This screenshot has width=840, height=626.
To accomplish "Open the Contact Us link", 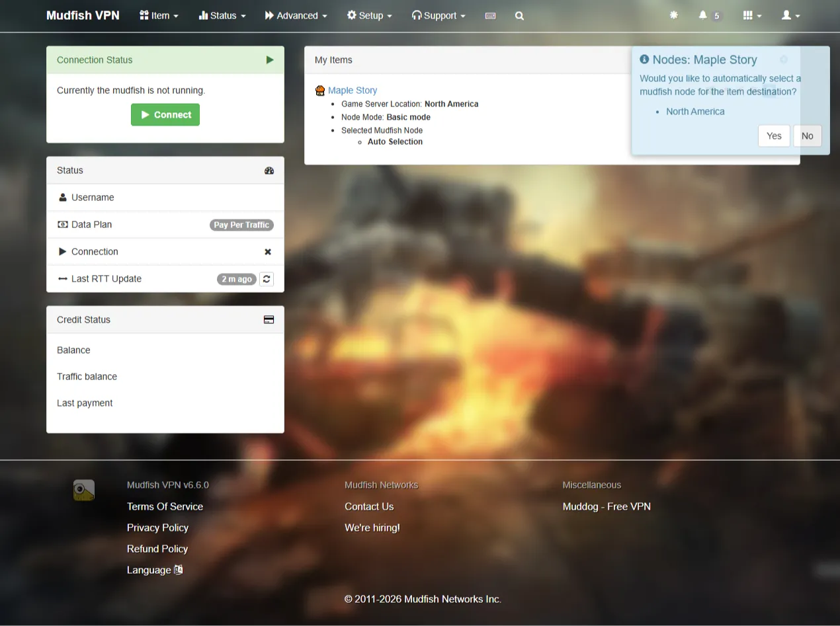I will point(369,506).
